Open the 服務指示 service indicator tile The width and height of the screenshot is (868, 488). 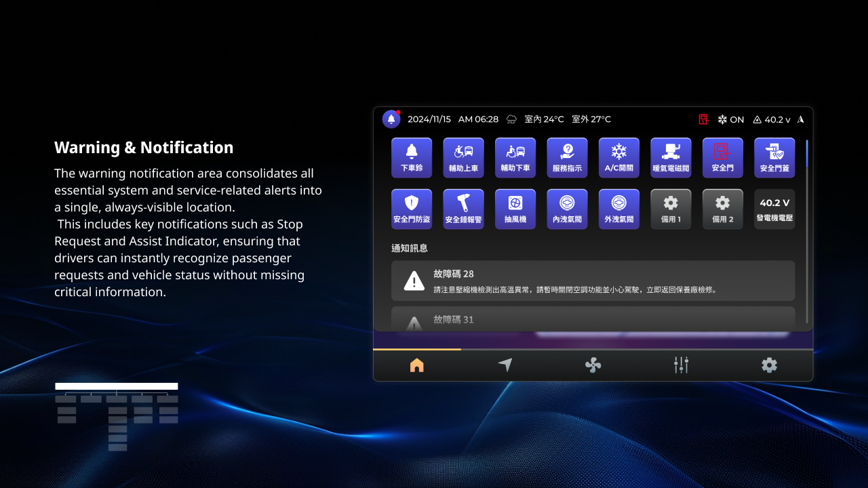tap(567, 157)
